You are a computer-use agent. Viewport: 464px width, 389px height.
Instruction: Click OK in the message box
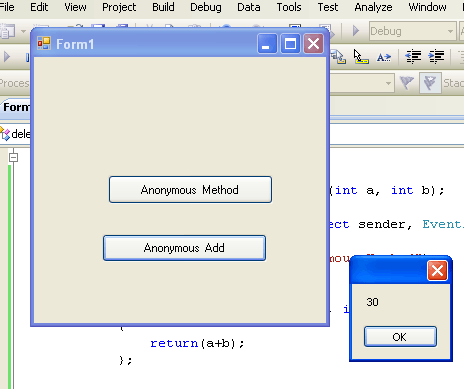point(400,337)
